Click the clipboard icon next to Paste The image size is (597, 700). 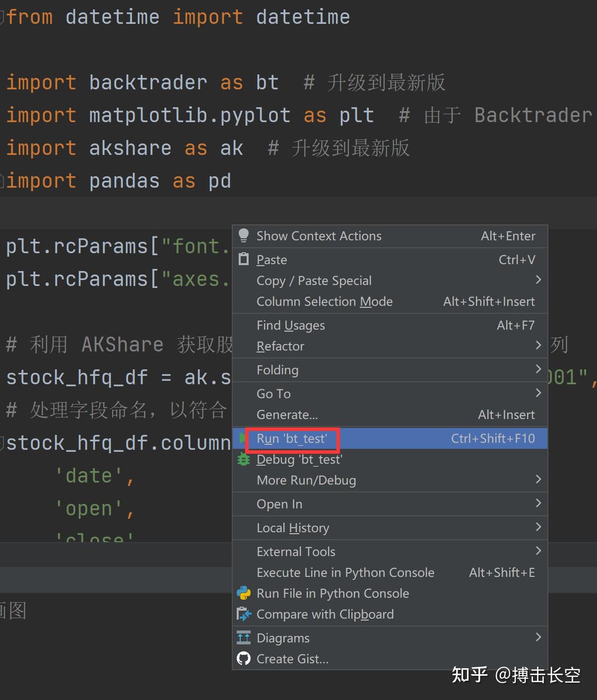pyautogui.click(x=243, y=259)
